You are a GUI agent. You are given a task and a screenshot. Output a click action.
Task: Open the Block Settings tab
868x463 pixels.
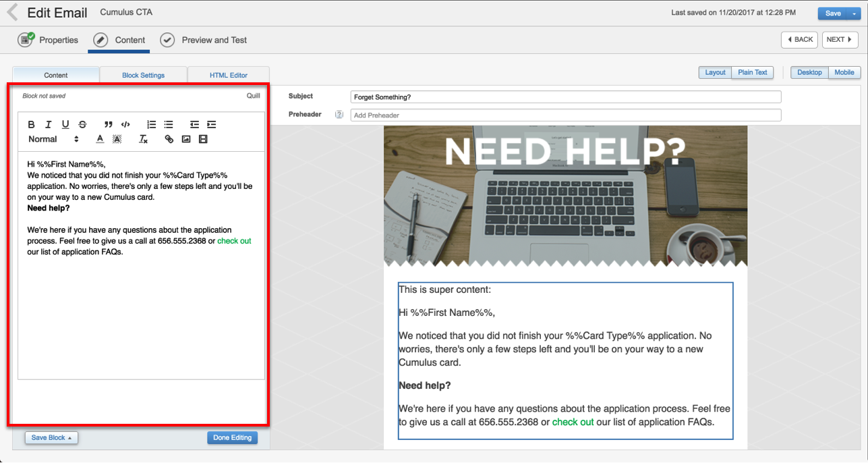[x=144, y=75]
